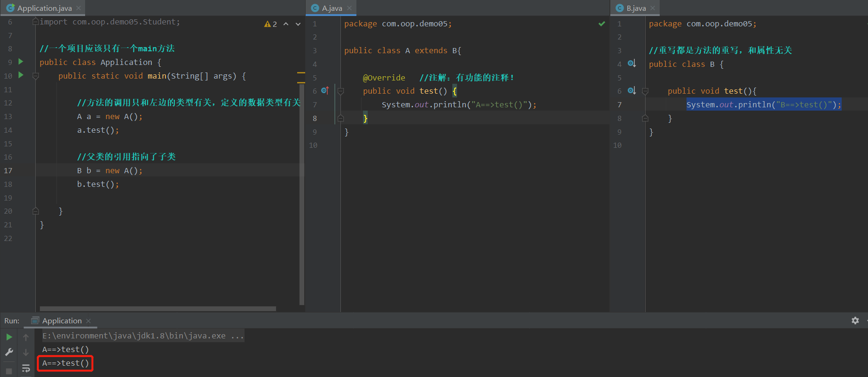Click package statement in A.java
The image size is (868, 377).
(398, 24)
